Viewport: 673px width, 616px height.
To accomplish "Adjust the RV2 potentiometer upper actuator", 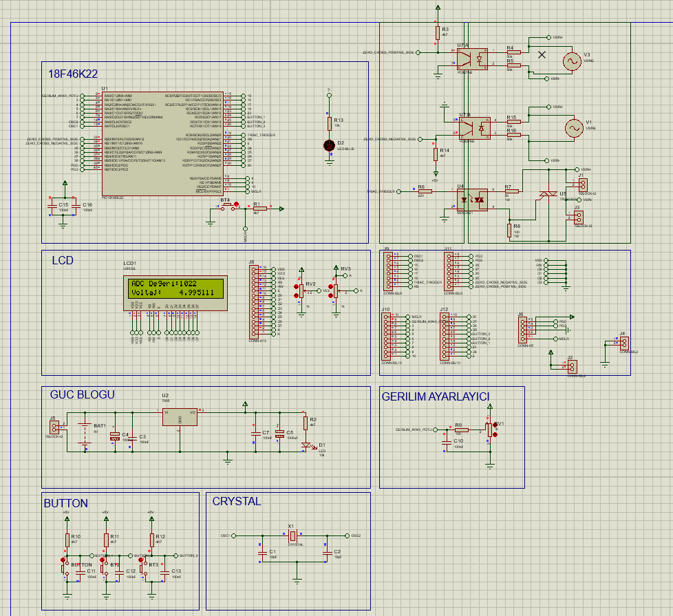I will (296, 287).
